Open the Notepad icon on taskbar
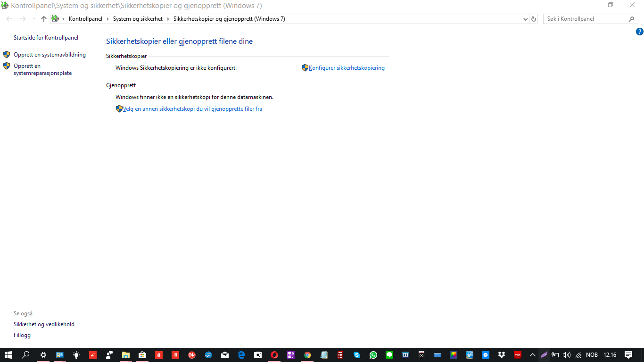 pos(324,355)
